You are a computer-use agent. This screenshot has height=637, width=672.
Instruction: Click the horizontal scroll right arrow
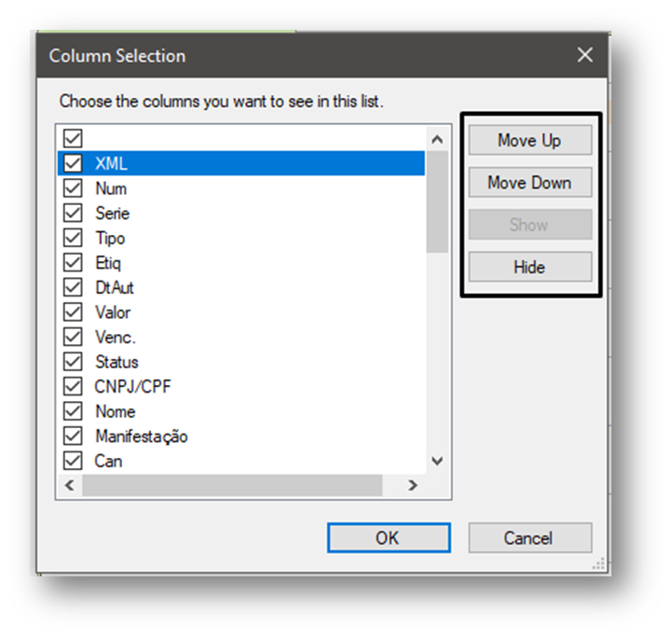pos(412,485)
